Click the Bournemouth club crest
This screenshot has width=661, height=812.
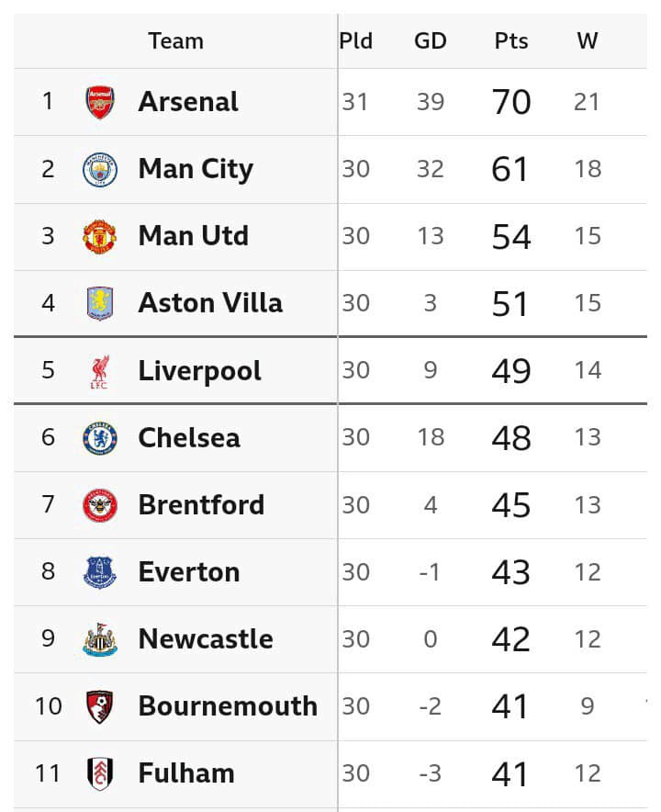point(100,706)
